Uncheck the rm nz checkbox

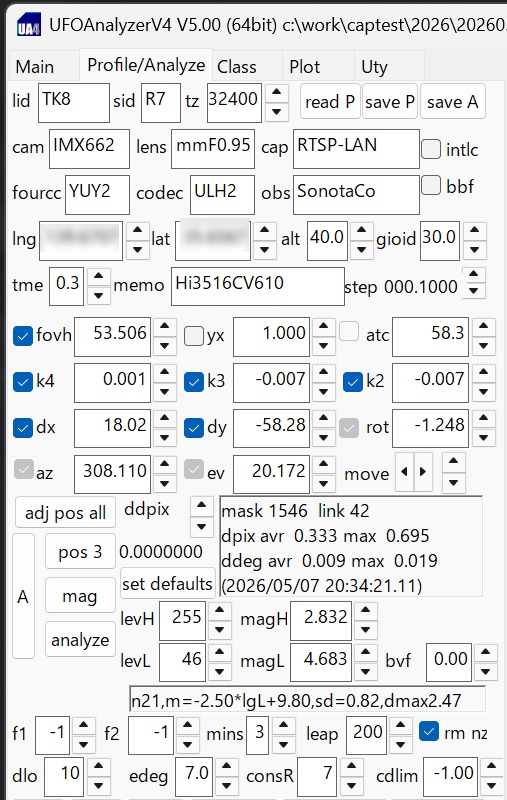point(429,732)
